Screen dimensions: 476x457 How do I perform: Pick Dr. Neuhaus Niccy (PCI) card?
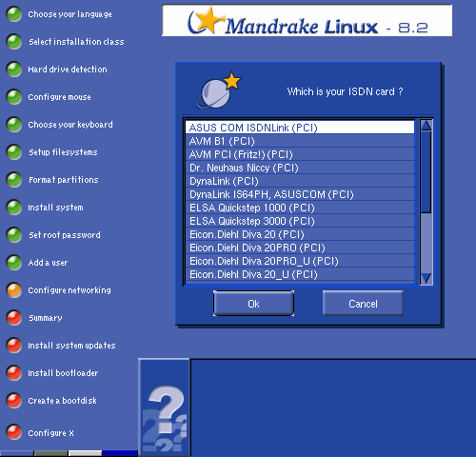click(x=300, y=168)
